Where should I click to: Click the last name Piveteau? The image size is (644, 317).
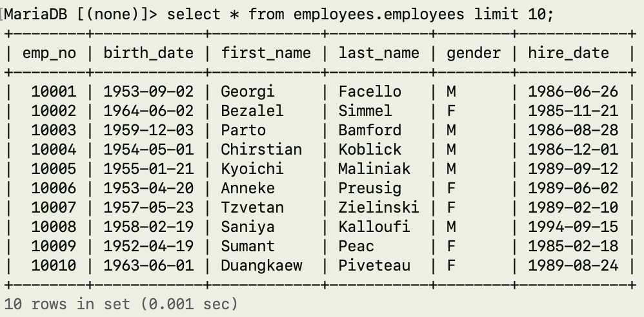(x=374, y=265)
